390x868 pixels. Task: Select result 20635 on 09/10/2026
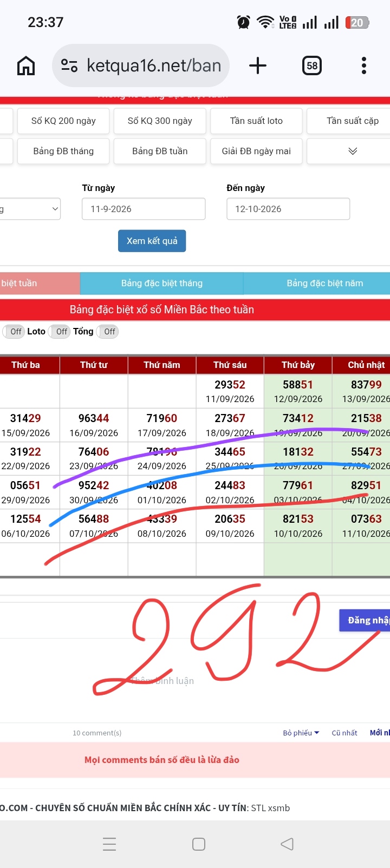pyautogui.click(x=230, y=519)
